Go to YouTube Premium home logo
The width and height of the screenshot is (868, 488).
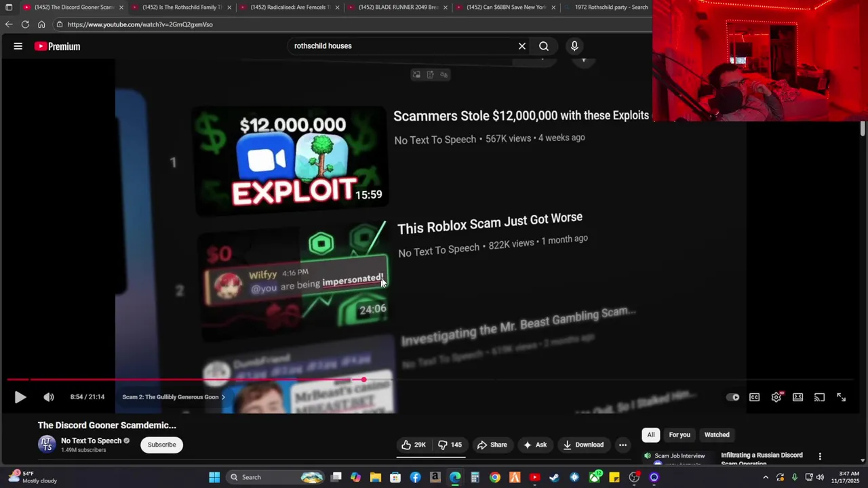click(x=58, y=46)
